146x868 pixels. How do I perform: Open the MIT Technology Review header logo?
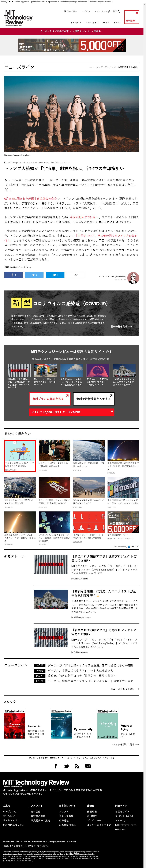(19, 18)
